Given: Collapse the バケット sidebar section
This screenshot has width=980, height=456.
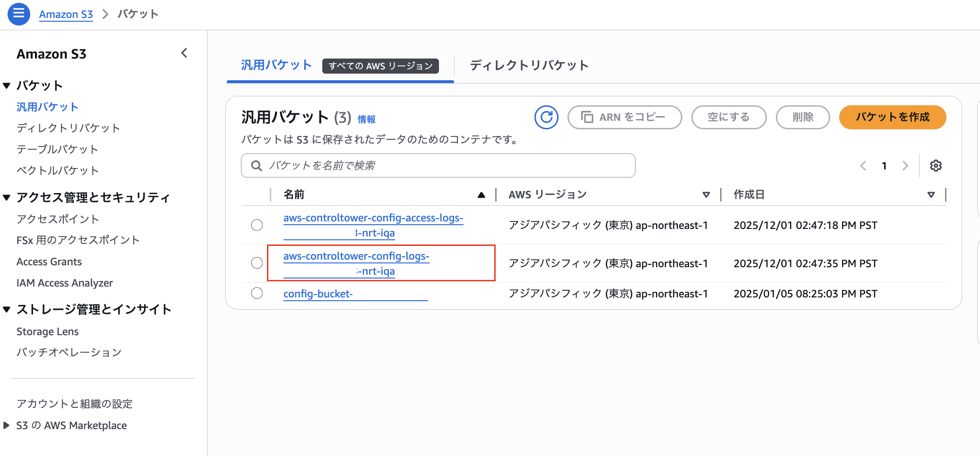Looking at the screenshot, I should 7,85.
